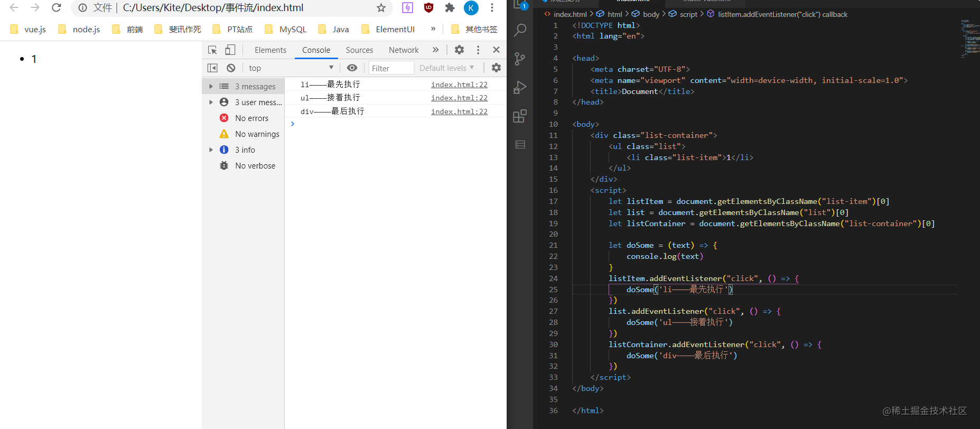Image resolution: width=980 pixels, height=429 pixels.
Task: Open the Source Control view in VS Code
Action: tap(520, 59)
